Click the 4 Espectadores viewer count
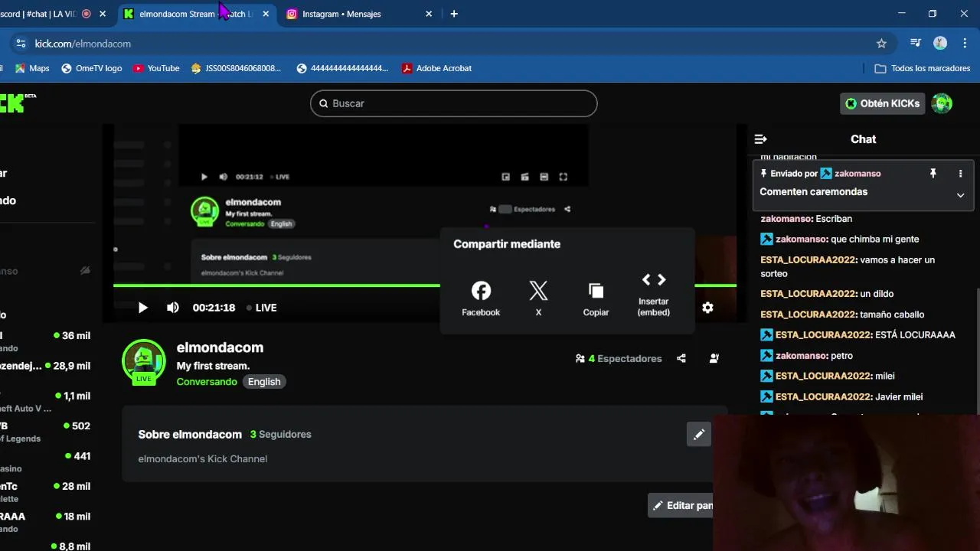 coord(619,358)
